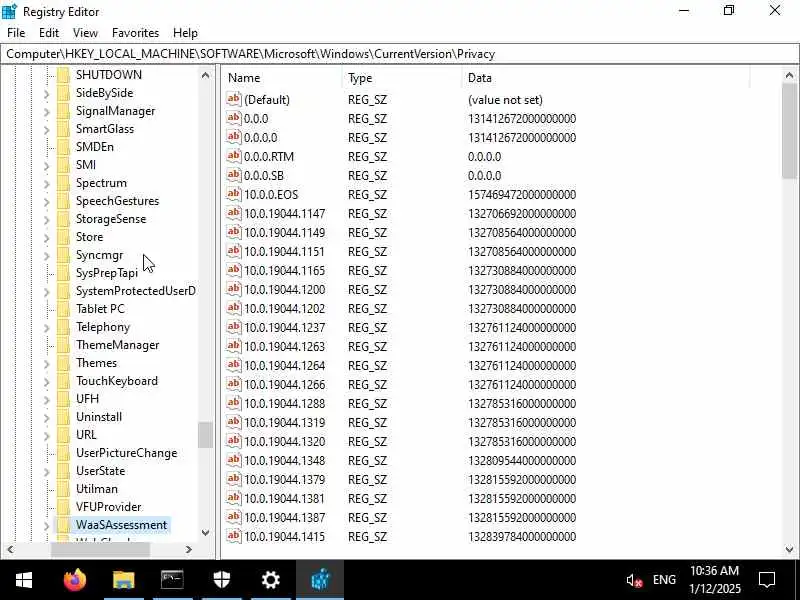Select the VFUProvider key
This screenshot has height=600, width=800.
(109, 507)
